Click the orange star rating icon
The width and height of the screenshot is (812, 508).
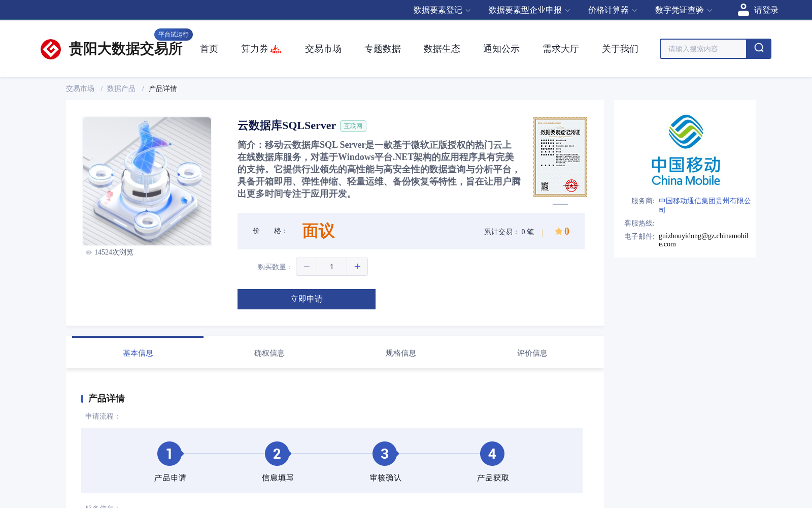tap(558, 231)
